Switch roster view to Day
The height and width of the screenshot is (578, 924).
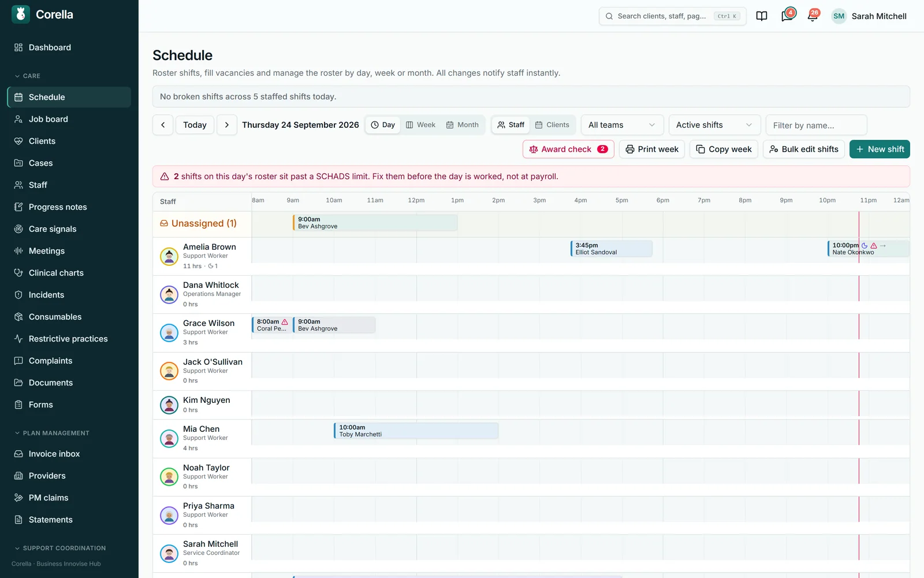(x=383, y=125)
